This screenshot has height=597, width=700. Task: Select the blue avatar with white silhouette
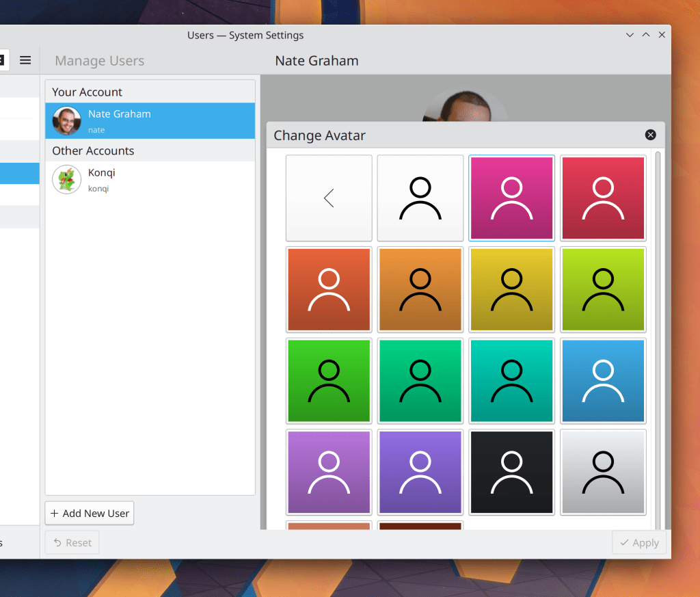[x=603, y=381]
